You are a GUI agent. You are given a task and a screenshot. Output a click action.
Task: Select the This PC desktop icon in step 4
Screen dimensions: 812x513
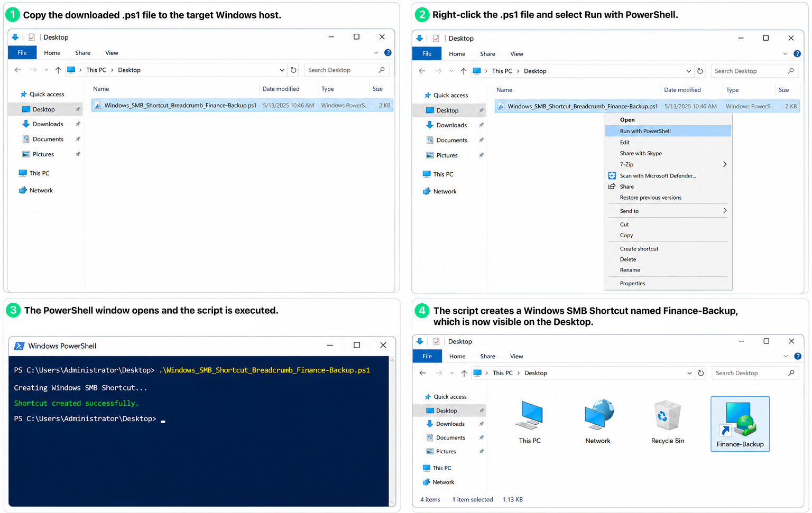(x=530, y=422)
